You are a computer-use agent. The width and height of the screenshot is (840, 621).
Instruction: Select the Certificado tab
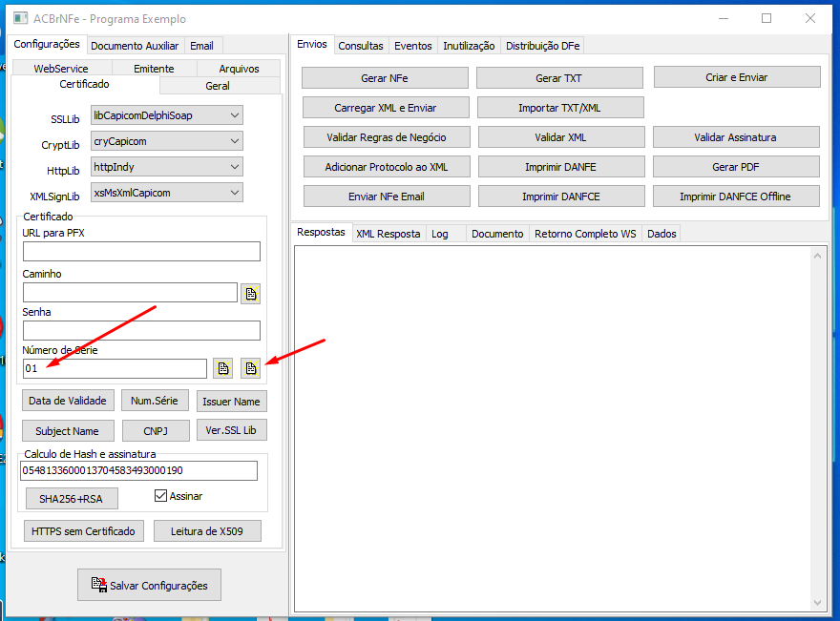(x=84, y=84)
